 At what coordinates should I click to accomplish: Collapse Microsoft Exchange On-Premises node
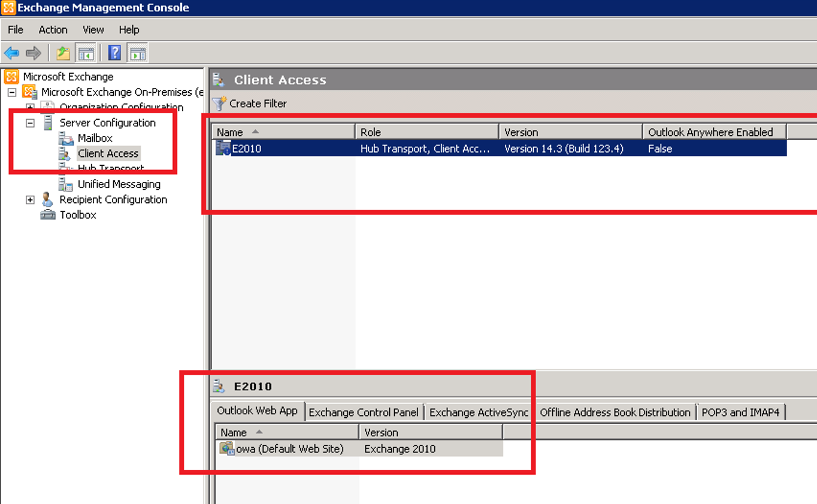(x=11, y=92)
